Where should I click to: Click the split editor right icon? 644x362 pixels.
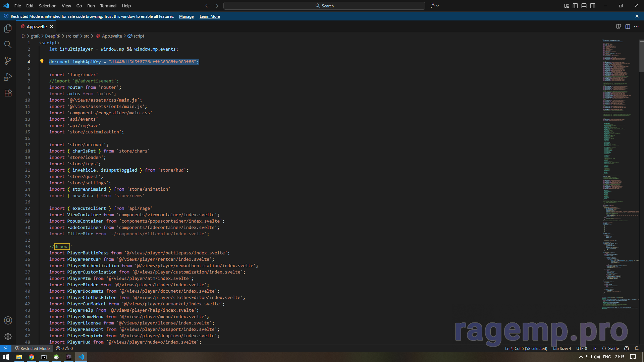[628, 26]
